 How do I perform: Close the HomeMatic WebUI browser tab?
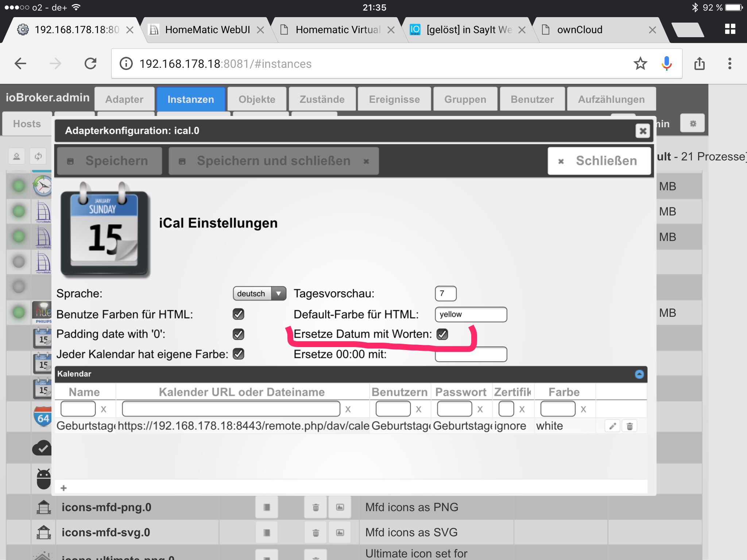pos(260,30)
